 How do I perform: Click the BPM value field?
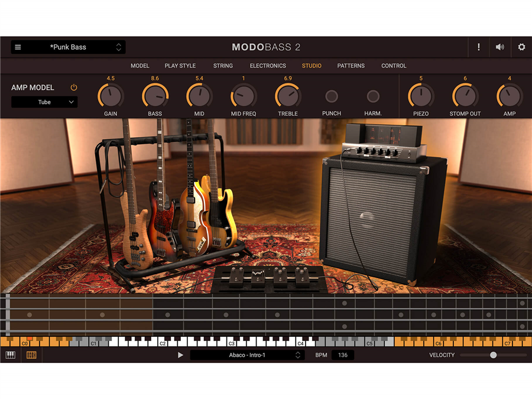click(343, 355)
